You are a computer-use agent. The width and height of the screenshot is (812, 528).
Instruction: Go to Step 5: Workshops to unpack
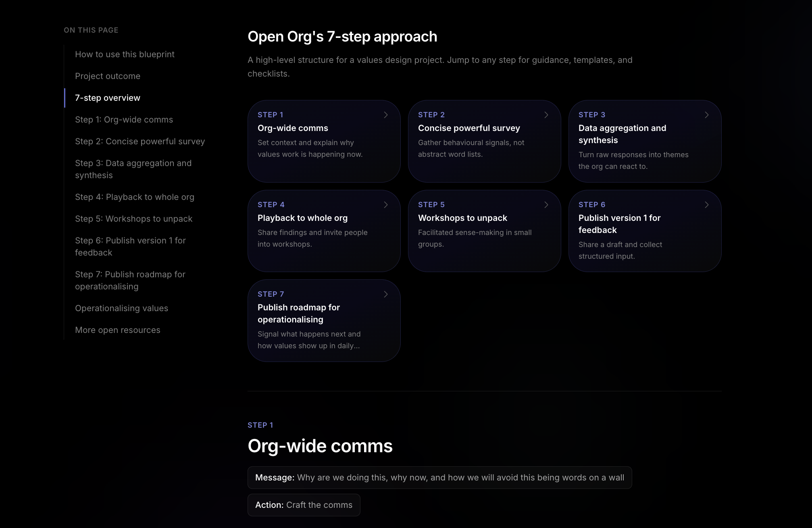pos(134,219)
